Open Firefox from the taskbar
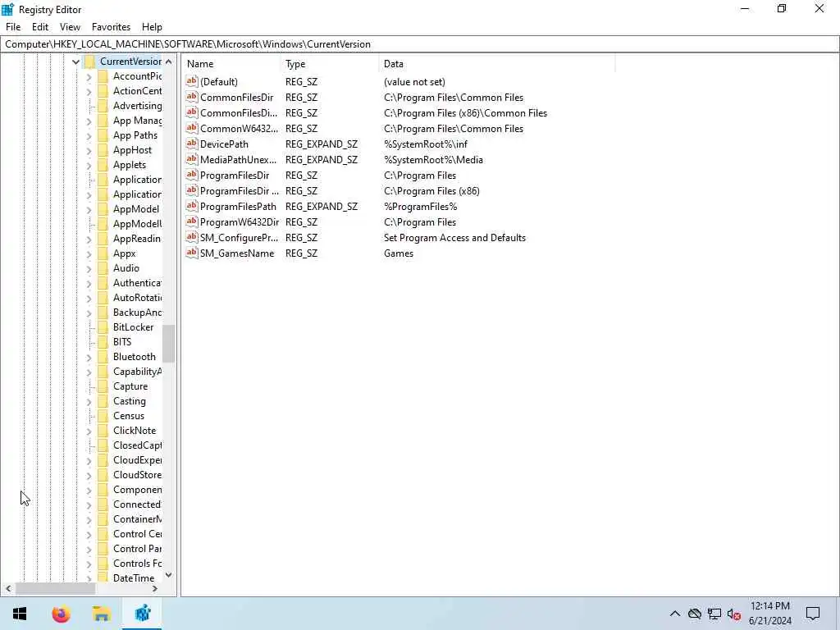This screenshot has height=630, width=840. pos(61,614)
